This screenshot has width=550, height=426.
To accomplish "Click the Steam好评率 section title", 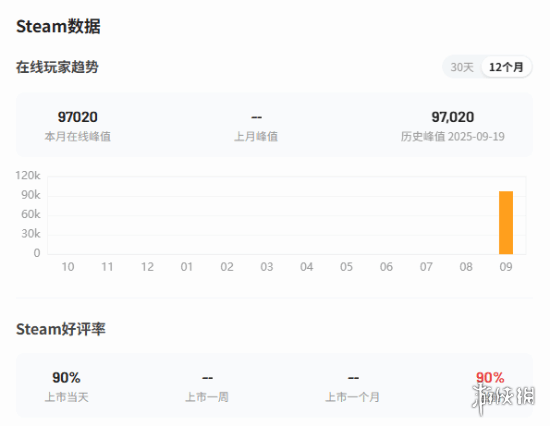I will [61, 329].
